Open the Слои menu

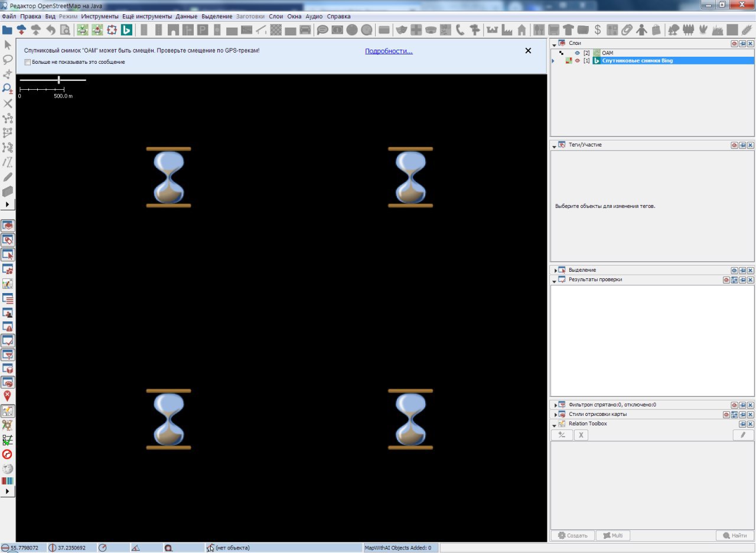(x=276, y=17)
